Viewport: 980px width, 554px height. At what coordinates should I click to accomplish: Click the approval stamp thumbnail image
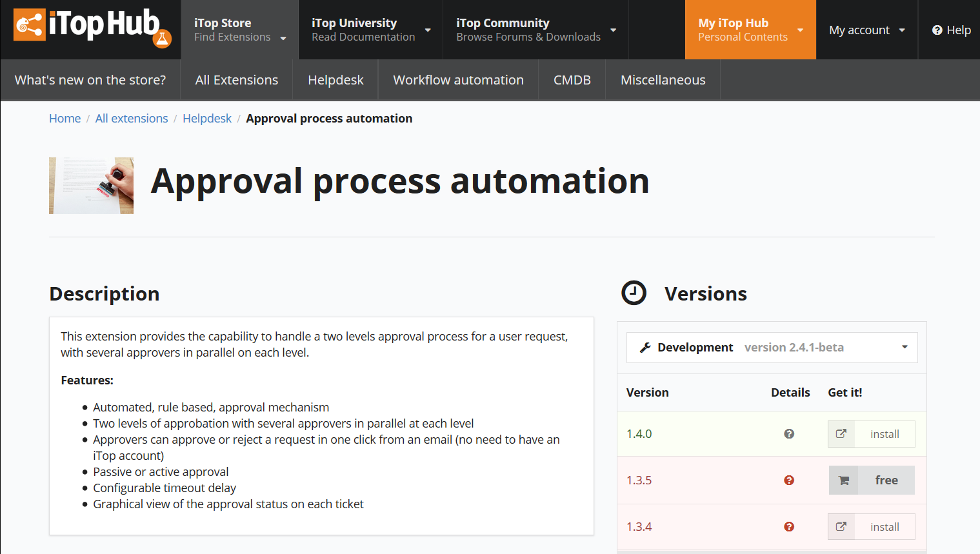tap(92, 186)
